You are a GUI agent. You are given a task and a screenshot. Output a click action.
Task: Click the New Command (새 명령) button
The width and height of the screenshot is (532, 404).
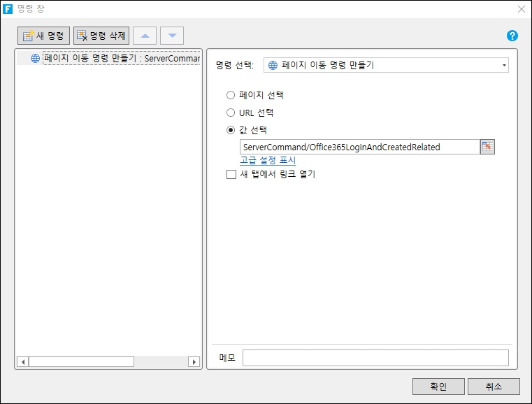[x=43, y=36]
